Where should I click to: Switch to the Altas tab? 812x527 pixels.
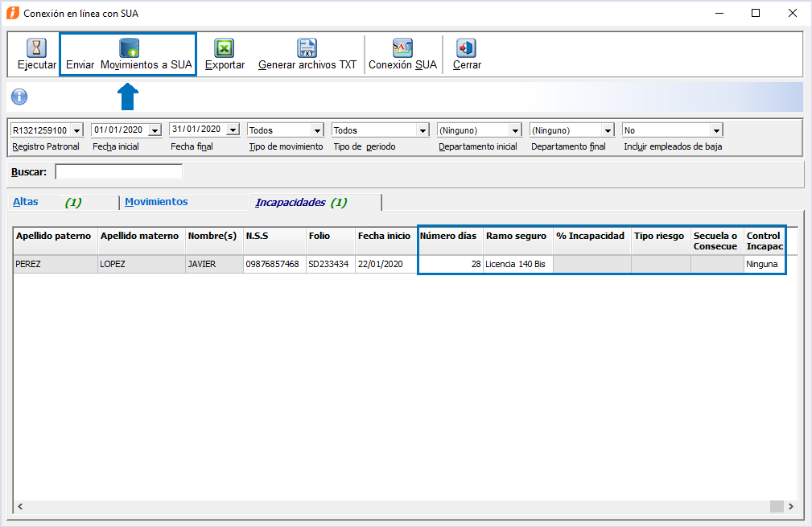(26, 202)
